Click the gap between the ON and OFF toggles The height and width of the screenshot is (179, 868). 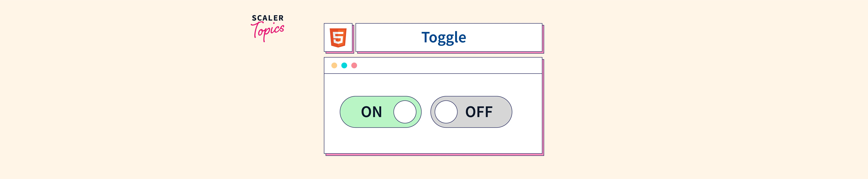pyautogui.click(x=426, y=112)
